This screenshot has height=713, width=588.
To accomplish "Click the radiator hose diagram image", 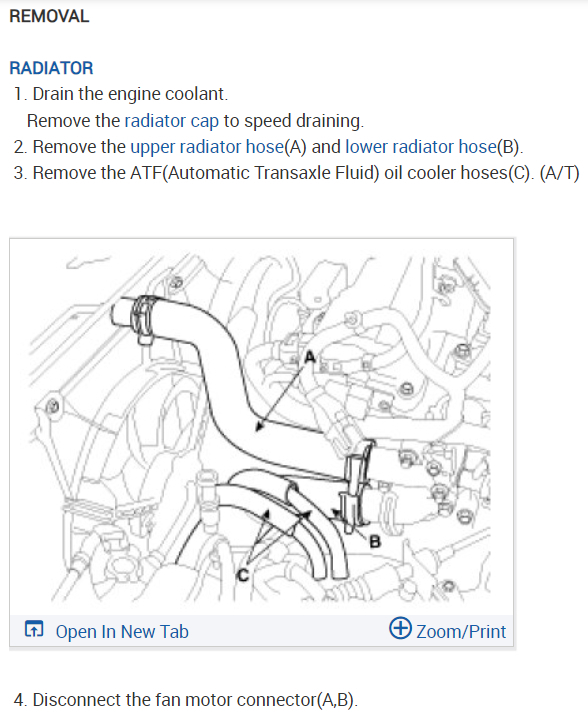I will coord(261,427).
